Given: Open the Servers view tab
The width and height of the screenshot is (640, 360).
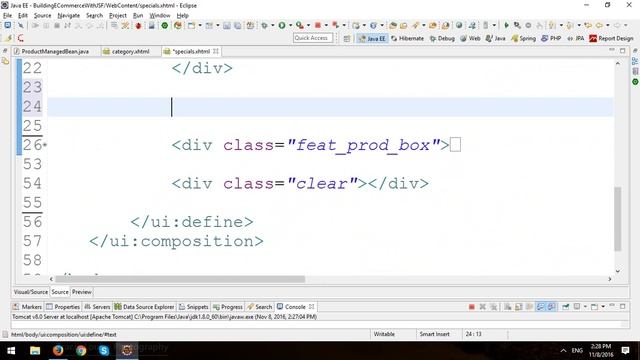Looking at the screenshot, I should [97, 307].
